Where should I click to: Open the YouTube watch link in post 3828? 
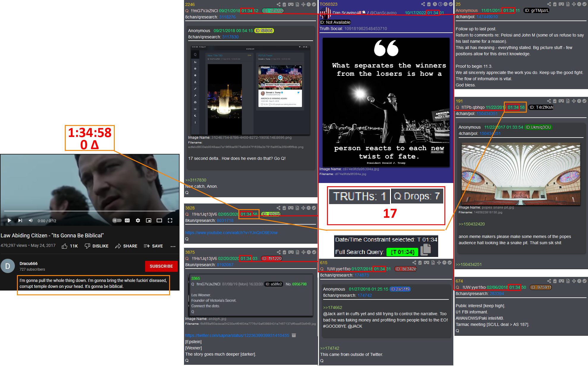[x=231, y=233]
